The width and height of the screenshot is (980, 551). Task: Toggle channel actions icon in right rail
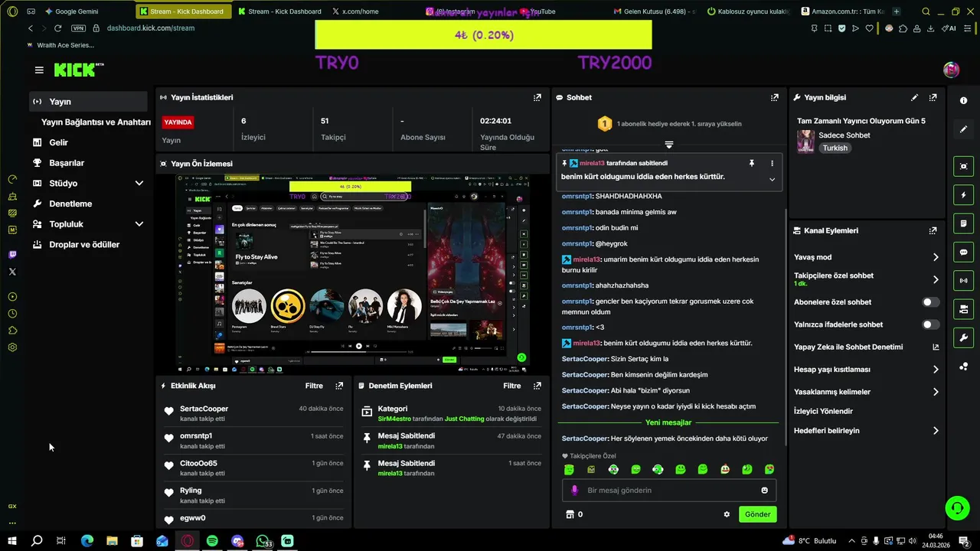[x=963, y=309]
